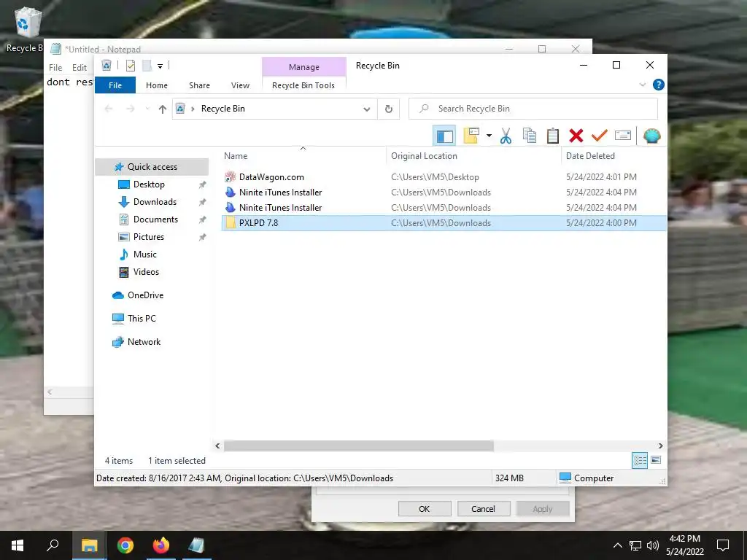Image resolution: width=747 pixels, height=560 pixels.
Task: Open the recent locations dropdown arrow
Action: click(147, 109)
